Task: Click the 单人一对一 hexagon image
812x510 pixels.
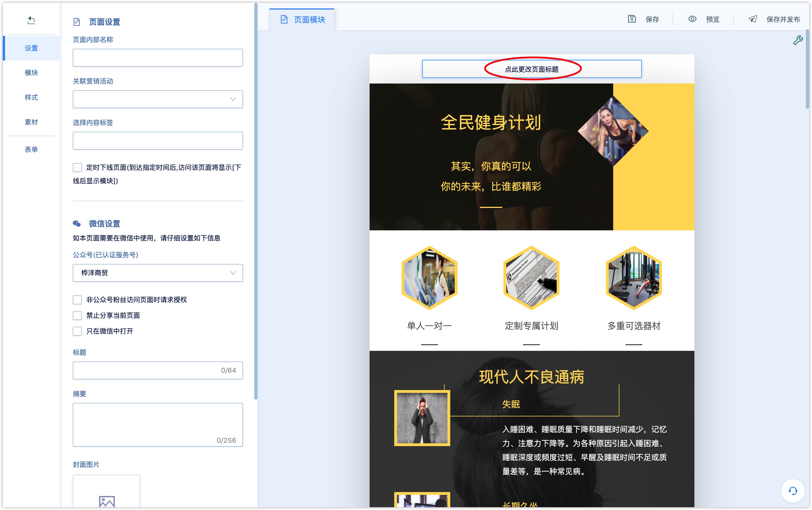Action: point(429,278)
